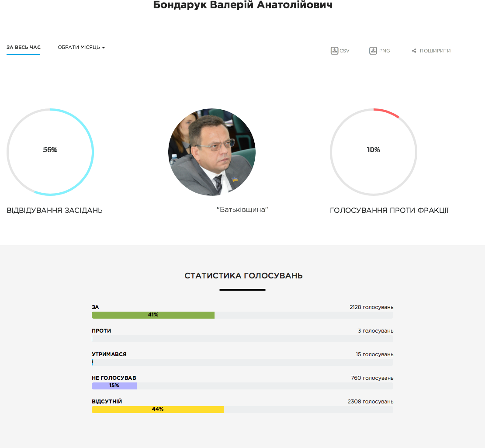The height and width of the screenshot is (448, 485).
Task: Click the CSV download icon
Action: 334,51
